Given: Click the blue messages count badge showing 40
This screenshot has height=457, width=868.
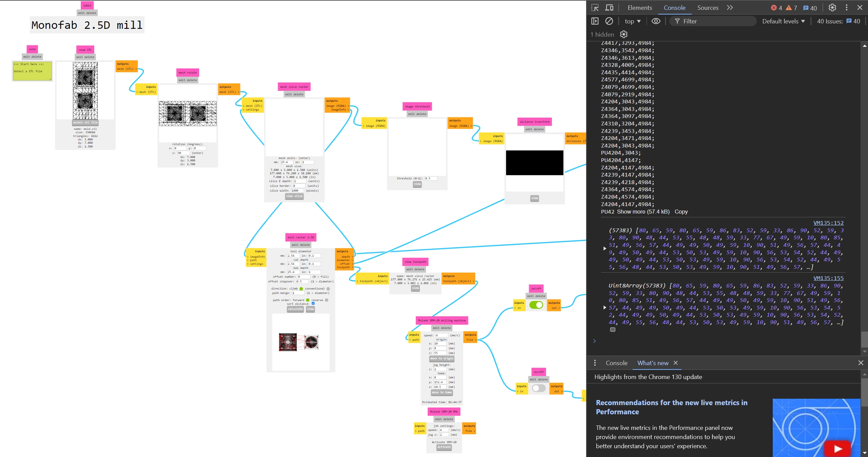Looking at the screenshot, I should pos(810,8).
